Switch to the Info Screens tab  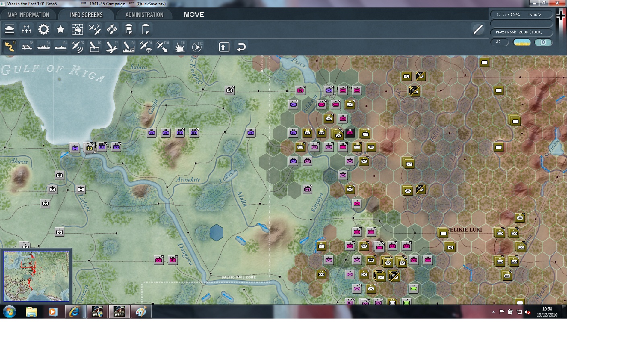pos(86,15)
